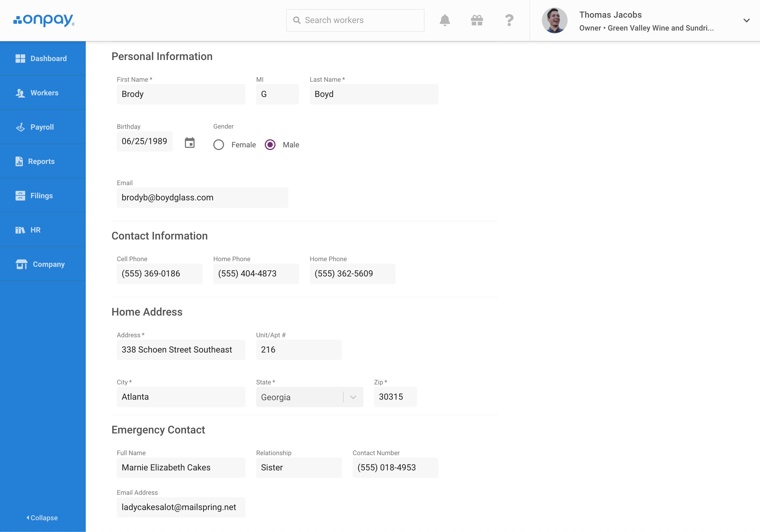Click the Filings cabinet icon
This screenshot has height=532, width=760.
pos(20,196)
